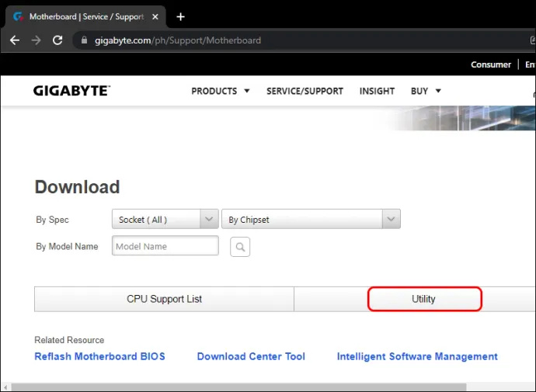Select the Motherboard | Service / Support tab

click(85, 17)
